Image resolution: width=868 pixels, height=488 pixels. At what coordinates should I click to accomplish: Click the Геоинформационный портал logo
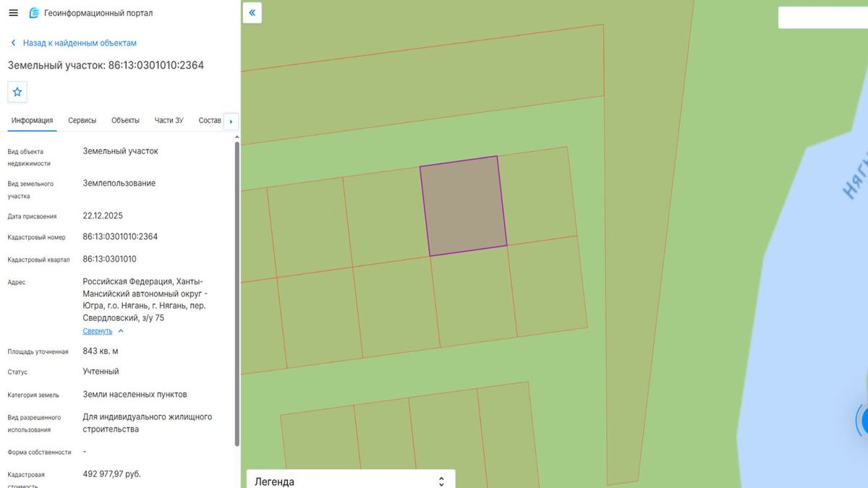[90, 13]
